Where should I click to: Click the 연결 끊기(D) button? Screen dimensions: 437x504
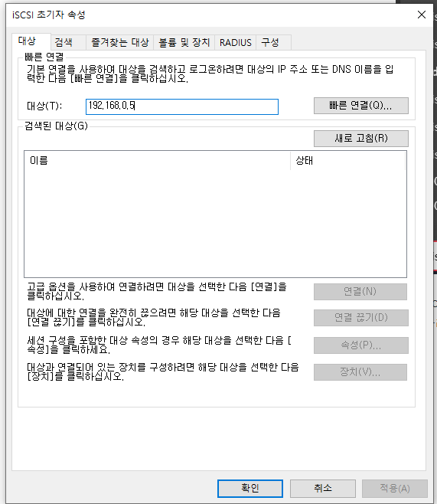pyautogui.click(x=361, y=318)
